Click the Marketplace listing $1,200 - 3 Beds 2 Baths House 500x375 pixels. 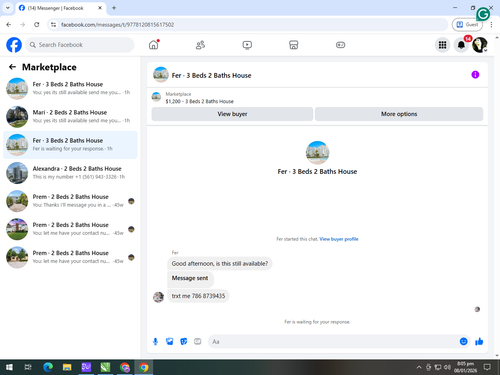(199, 101)
